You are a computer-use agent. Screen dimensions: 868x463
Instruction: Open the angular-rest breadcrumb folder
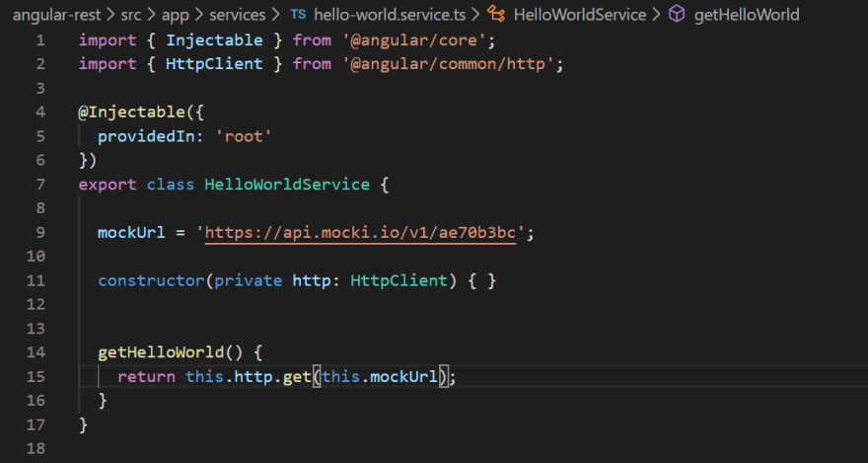click(56, 15)
